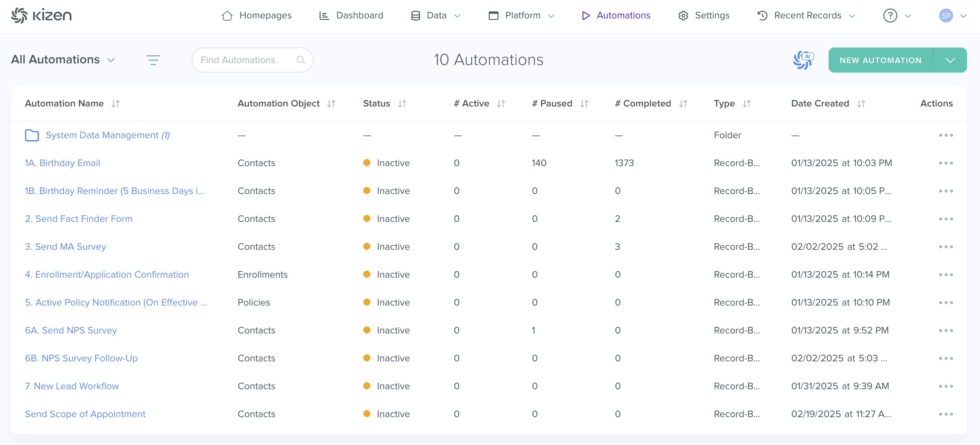Open actions menu for 7. New Lead Workflow
Image resolution: width=980 pixels, height=445 pixels.
click(x=945, y=386)
